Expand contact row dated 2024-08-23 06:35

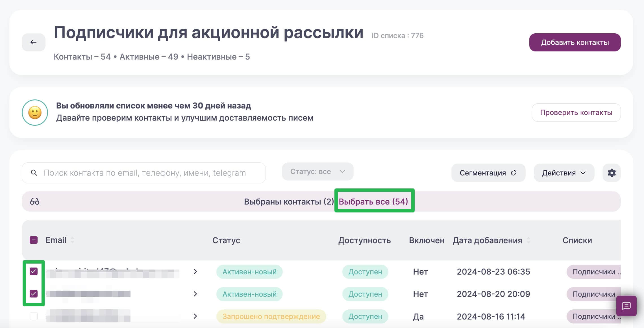195,271
